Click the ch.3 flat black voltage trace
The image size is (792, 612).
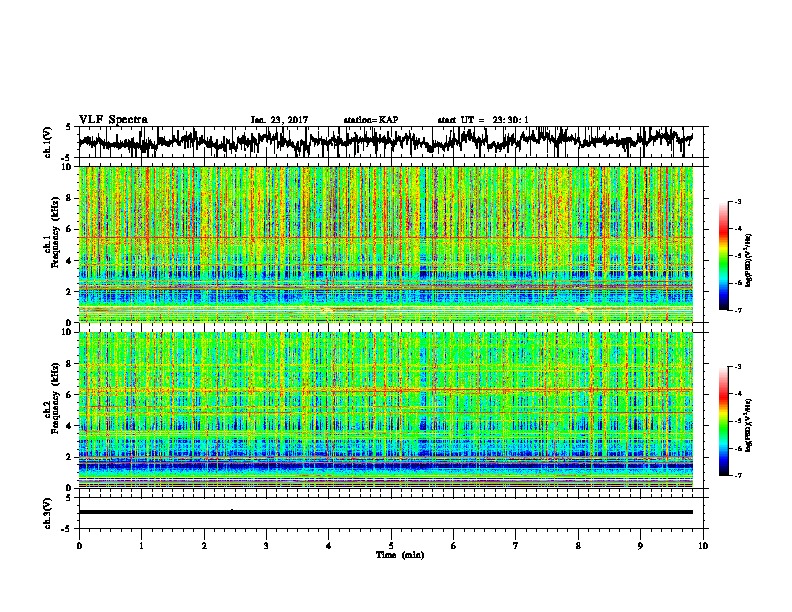pyautogui.click(x=385, y=512)
